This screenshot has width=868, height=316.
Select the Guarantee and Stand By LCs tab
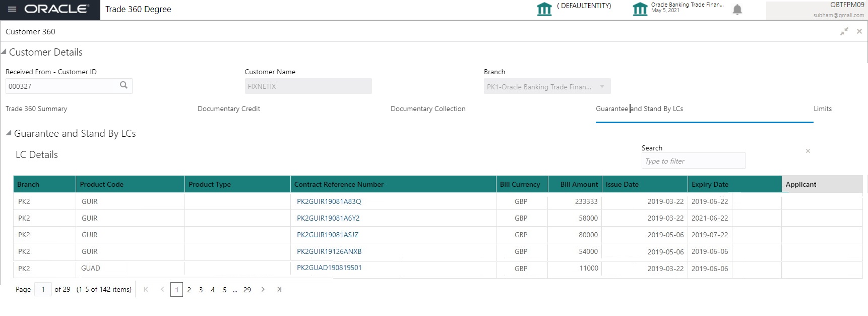tap(639, 109)
